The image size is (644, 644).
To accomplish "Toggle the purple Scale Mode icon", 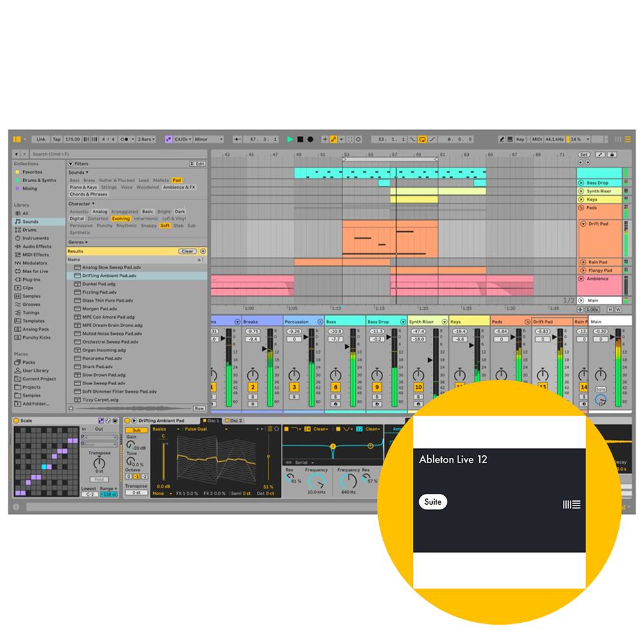I will pyautogui.click(x=168, y=139).
